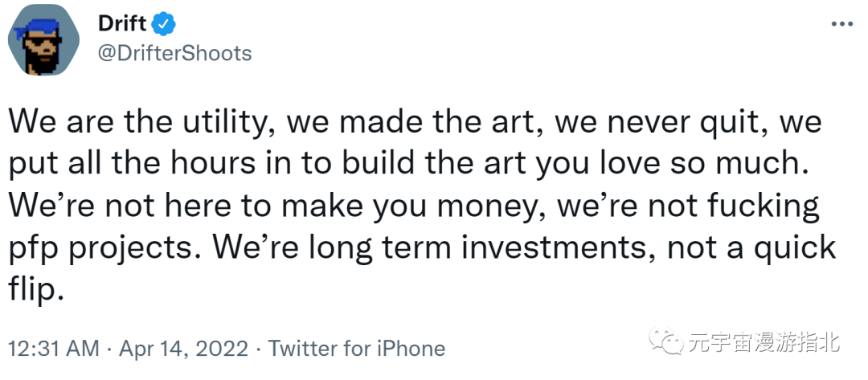
Task: Click the 元宇宙漫游指北 watermark text
Action: 763,343
